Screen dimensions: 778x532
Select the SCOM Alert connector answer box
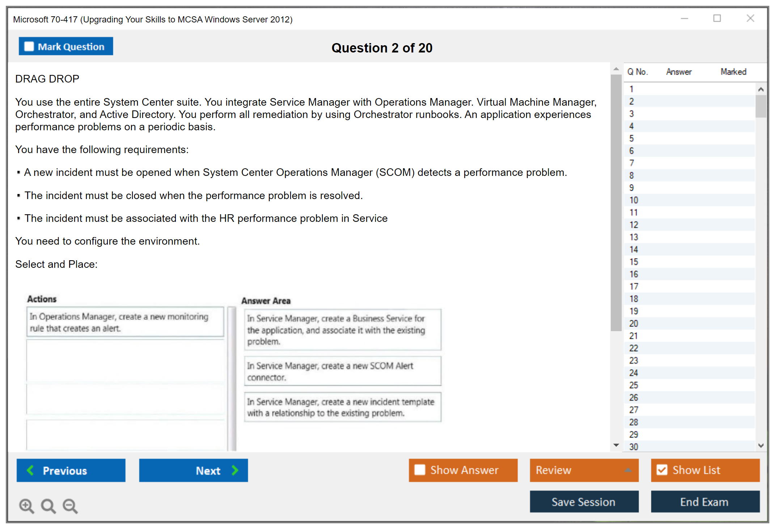click(342, 371)
